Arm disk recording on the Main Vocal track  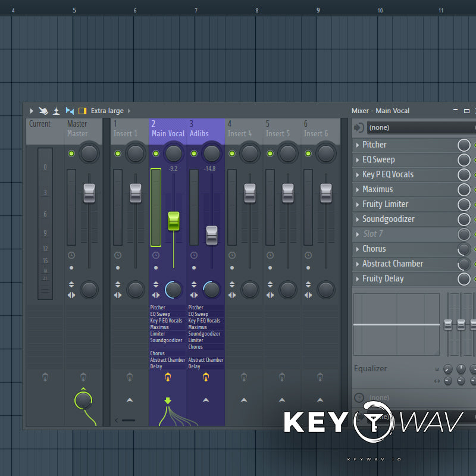click(168, 377)
